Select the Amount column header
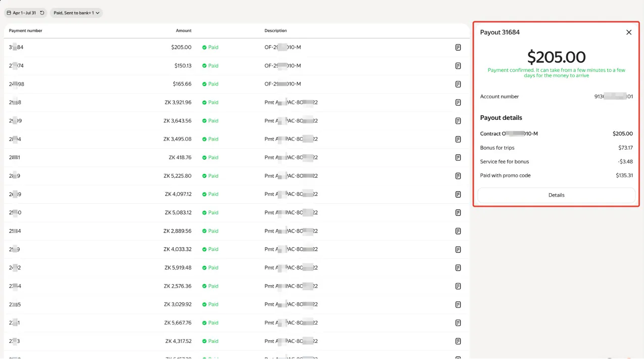The height and width of the screenshot is (359, 644). [183, 31]
